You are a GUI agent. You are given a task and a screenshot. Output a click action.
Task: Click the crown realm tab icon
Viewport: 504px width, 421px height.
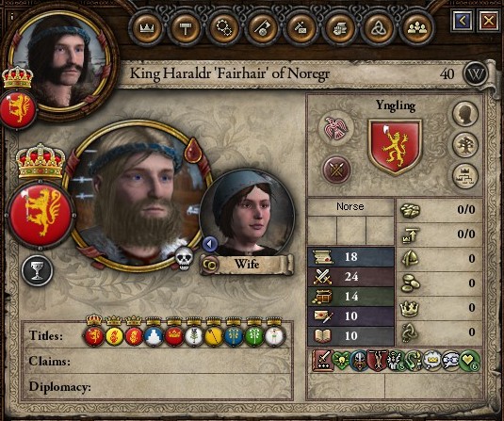tap(147, 28)
